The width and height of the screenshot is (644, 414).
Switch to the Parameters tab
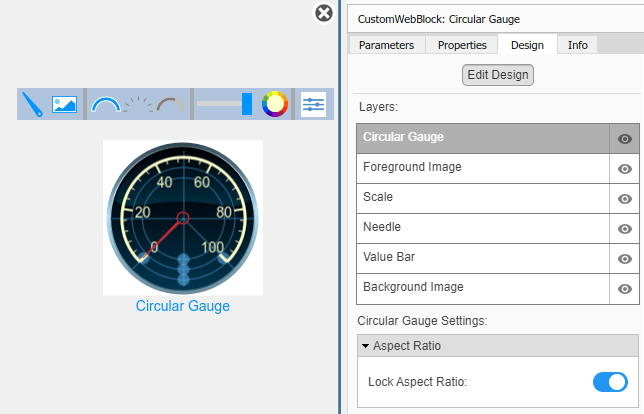pos(386,45)
